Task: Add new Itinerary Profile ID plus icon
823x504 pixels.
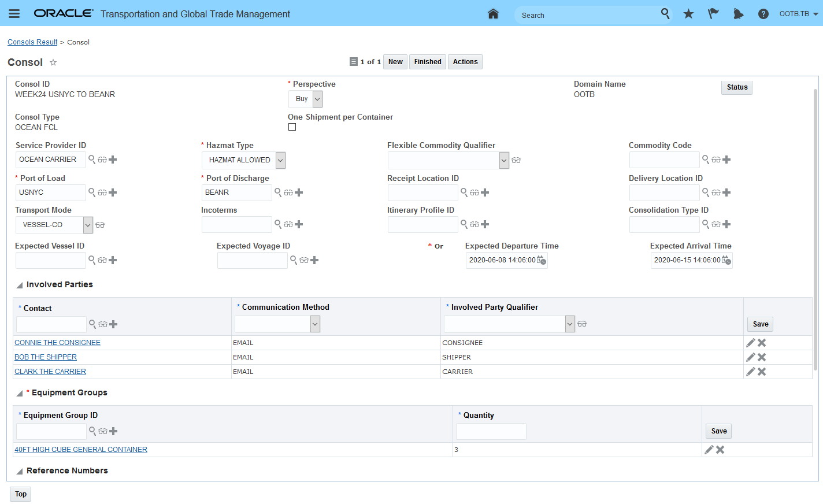Action: click(485, 224)
